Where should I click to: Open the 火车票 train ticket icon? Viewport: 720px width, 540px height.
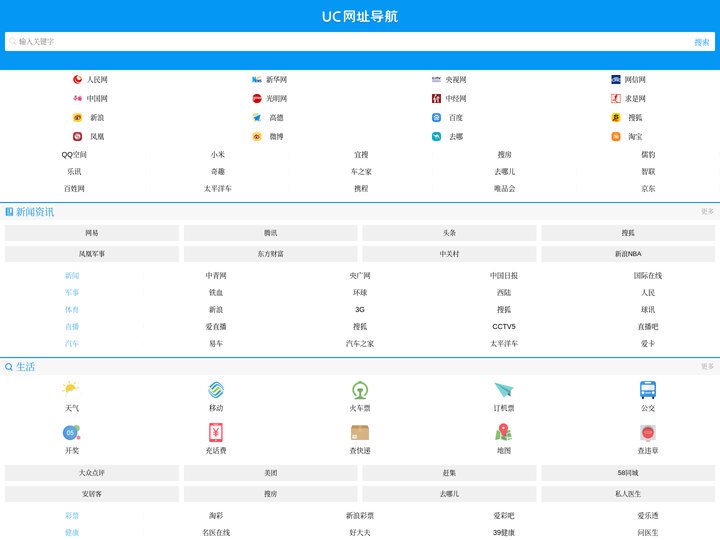(360, 389)
